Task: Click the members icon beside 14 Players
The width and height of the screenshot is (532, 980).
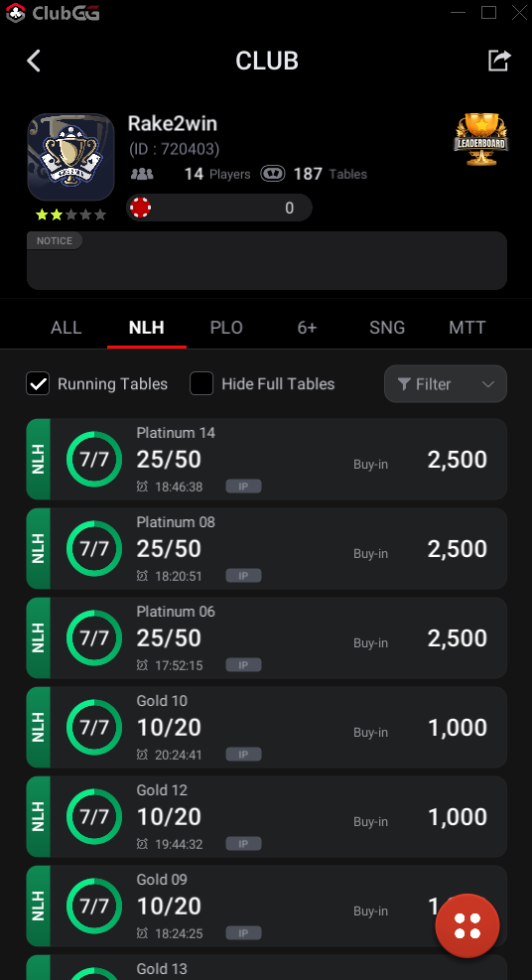Action: pyautogui.click(x=142, y=174)
